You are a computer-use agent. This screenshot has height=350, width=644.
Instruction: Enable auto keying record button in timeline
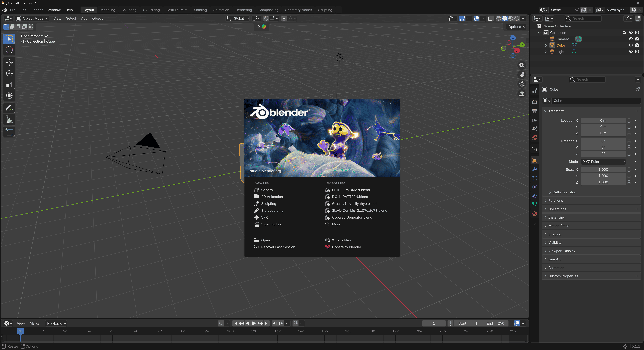point(221,323)
